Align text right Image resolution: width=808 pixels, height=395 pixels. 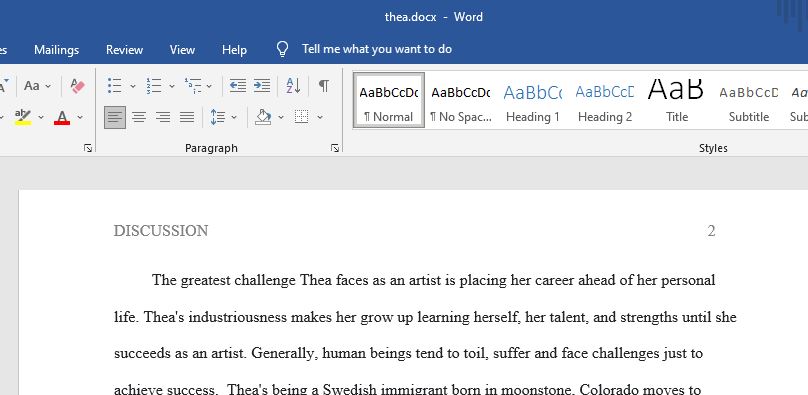pyautogui.click(x=163, y=117)
